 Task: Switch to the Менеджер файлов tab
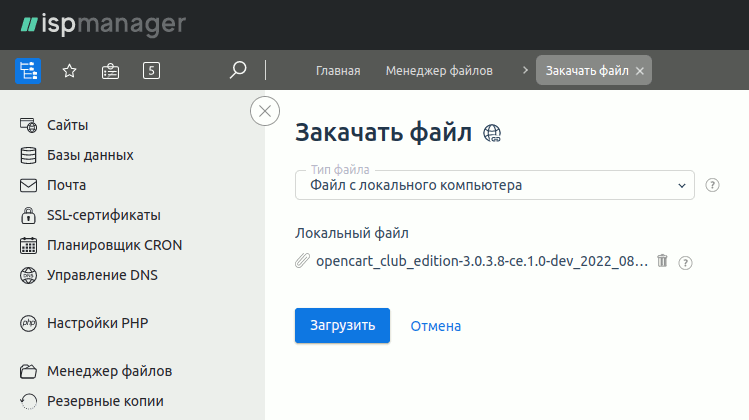pyautogui.click(x=439, y=71)
